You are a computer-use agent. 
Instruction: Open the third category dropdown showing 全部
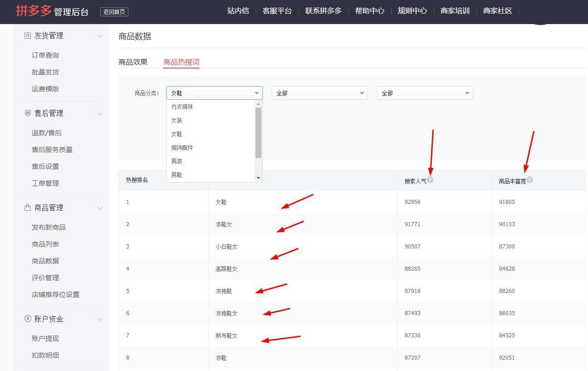pos(425,93)
